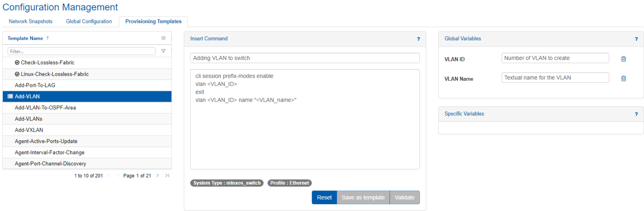
Task: Open the Global Configuration tab
Action: (89, 22)
